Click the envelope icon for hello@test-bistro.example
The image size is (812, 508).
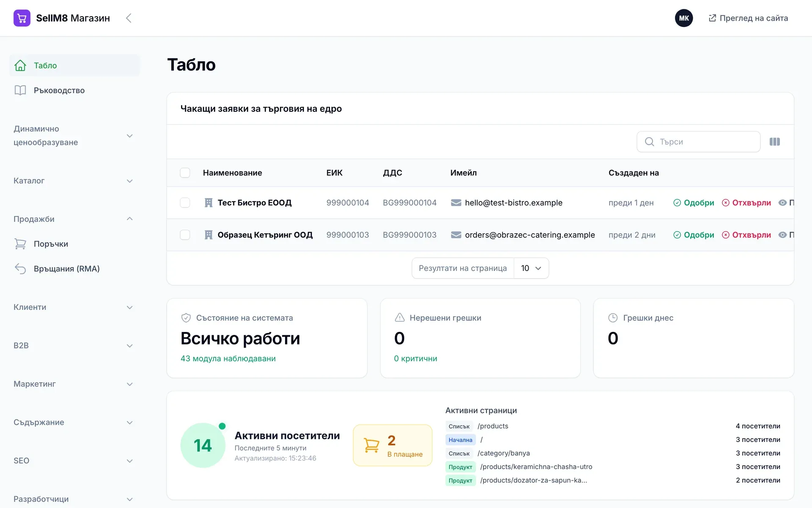tap(456, 203)
